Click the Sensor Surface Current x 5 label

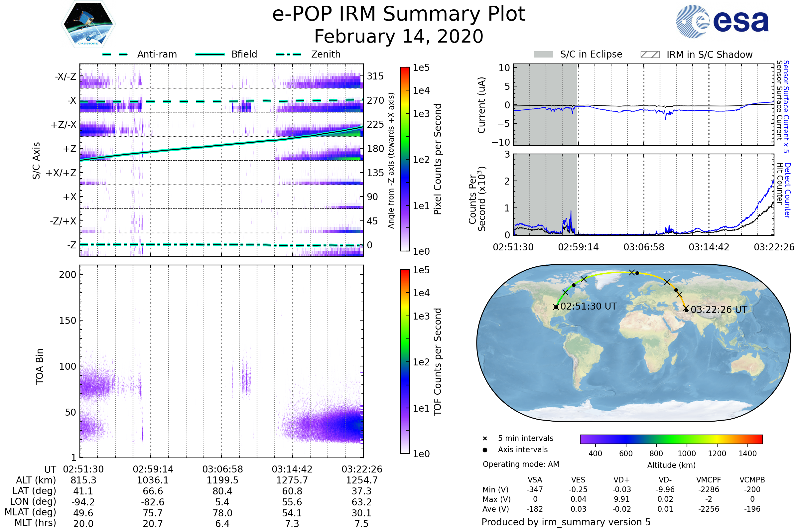[786, 106]
